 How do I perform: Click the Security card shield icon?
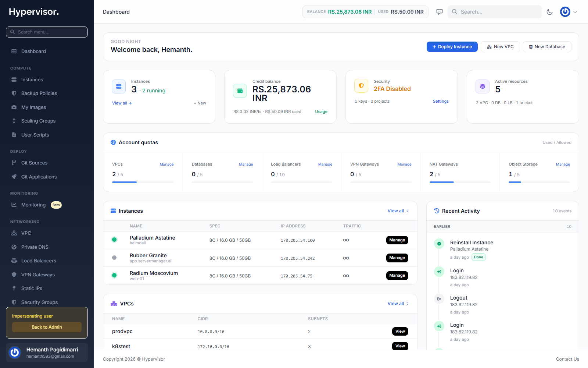pyautogui.click(x=361, y=86)
